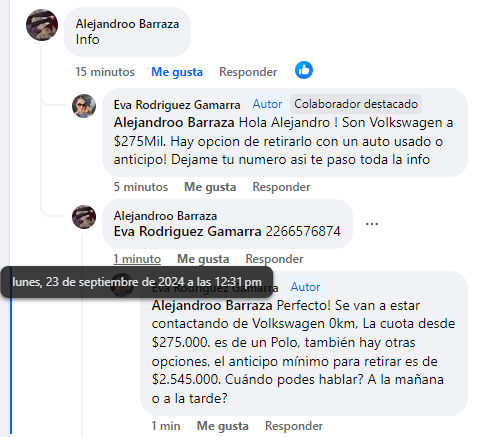Open Eva Rodriguez Gamarra's profile picture
Screen dimensions: 497x437
click(x=84, y=106)
